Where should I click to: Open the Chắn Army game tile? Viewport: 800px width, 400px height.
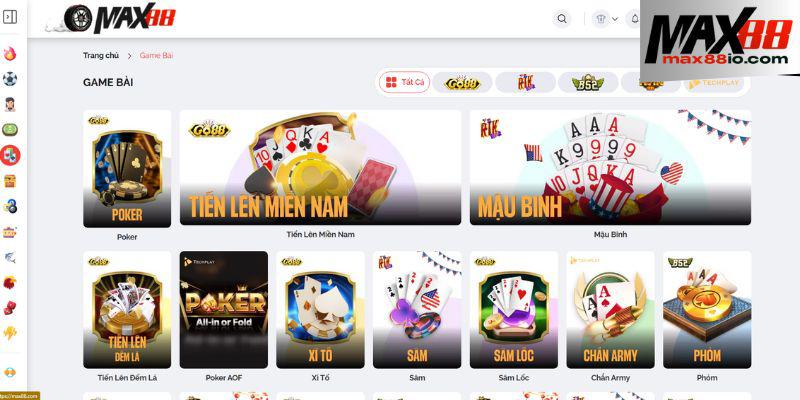pyautogui.click(x=610, y=310)
